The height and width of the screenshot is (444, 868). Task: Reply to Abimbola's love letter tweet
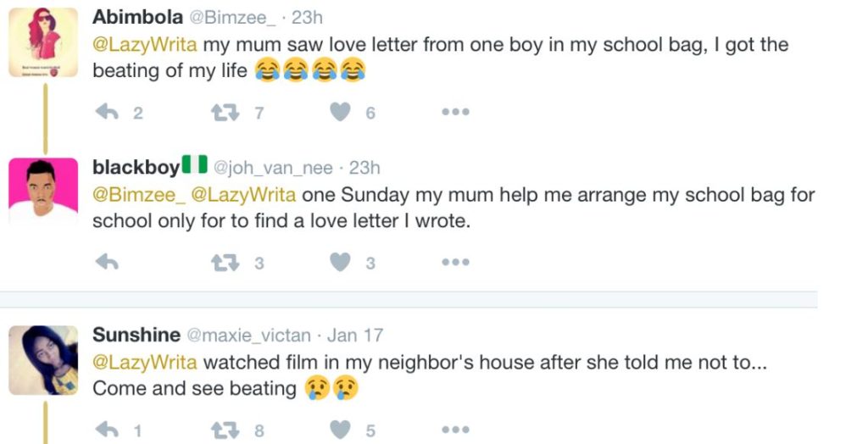(x=107, y=113)
